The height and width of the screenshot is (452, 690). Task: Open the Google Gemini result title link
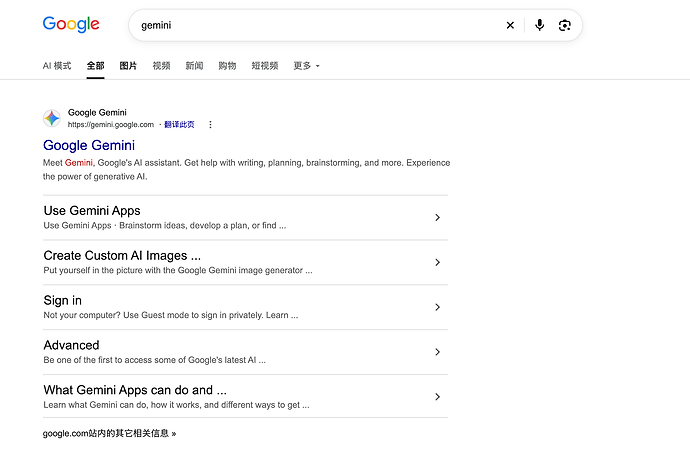[89, 145]
